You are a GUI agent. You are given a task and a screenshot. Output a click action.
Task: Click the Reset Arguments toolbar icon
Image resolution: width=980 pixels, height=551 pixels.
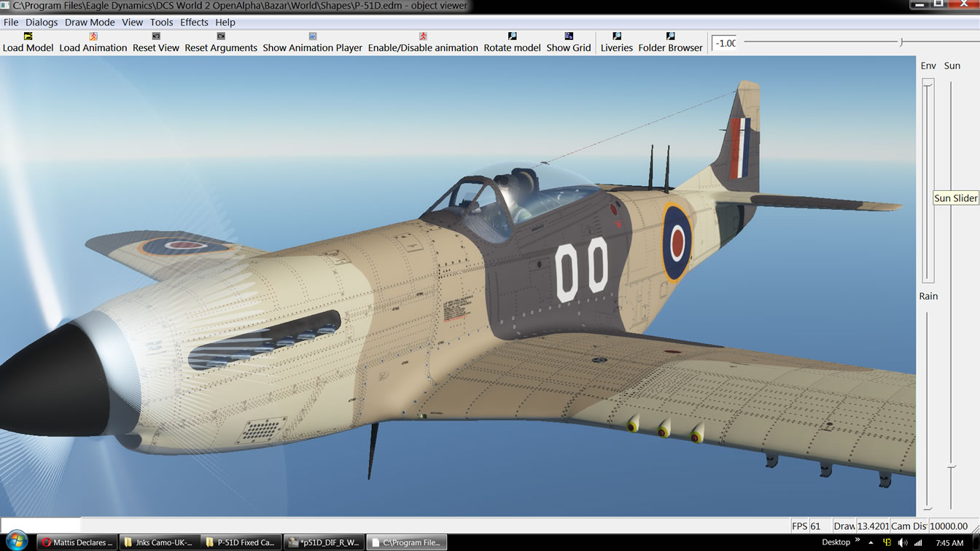221,36
